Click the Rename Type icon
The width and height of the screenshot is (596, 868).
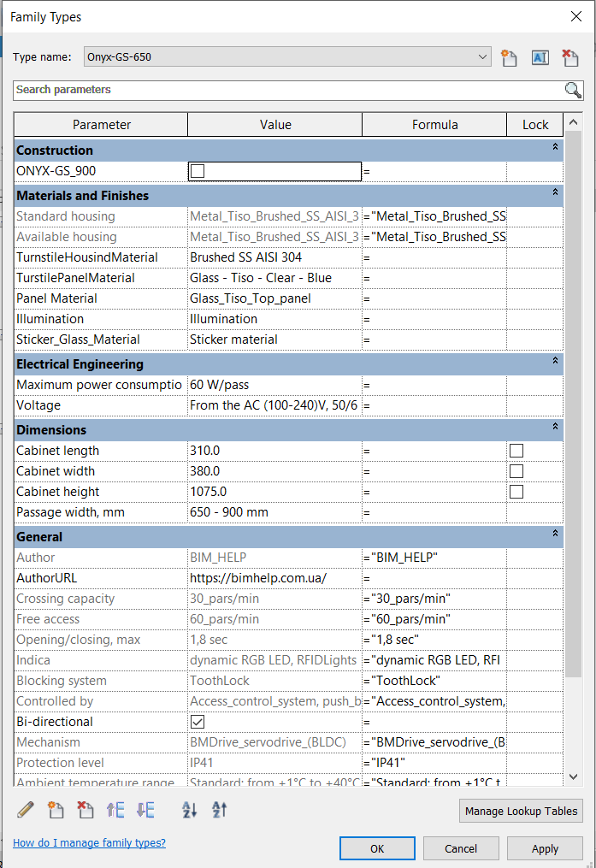click(540, 57)
